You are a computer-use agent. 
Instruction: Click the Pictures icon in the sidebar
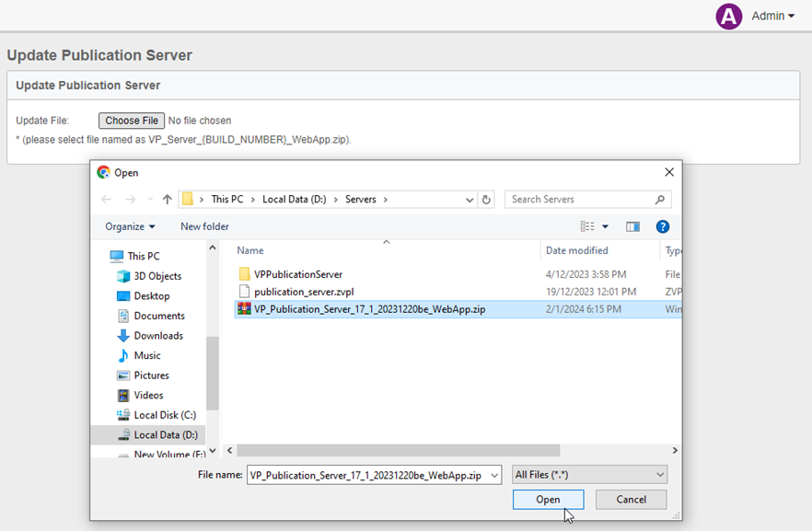point(123,375)
